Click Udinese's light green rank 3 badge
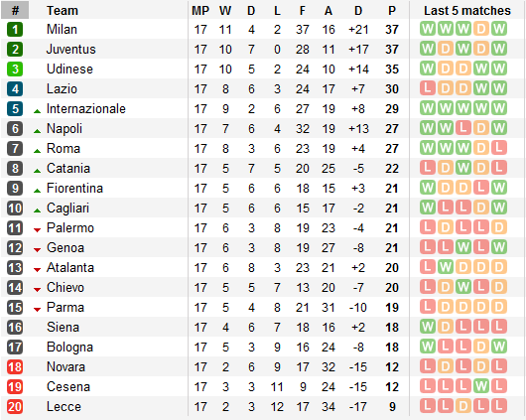This screenshot has width=526, height=420. [x=15, y=69]
